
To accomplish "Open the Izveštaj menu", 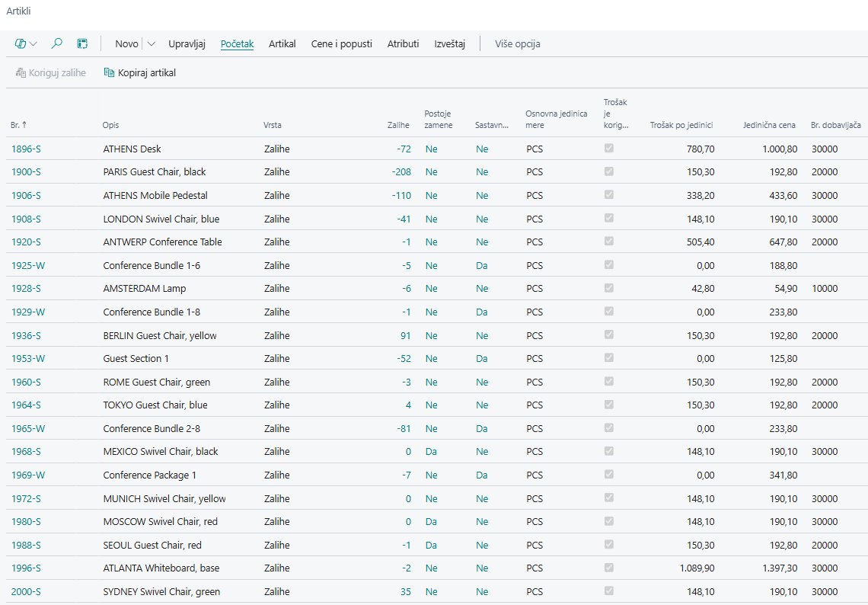I will [449, 44].
